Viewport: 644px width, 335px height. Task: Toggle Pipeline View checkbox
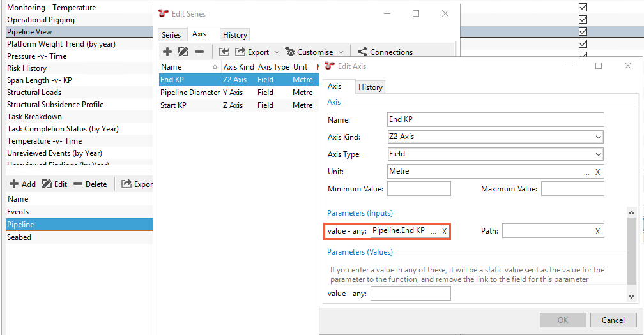tap(583, 31)
